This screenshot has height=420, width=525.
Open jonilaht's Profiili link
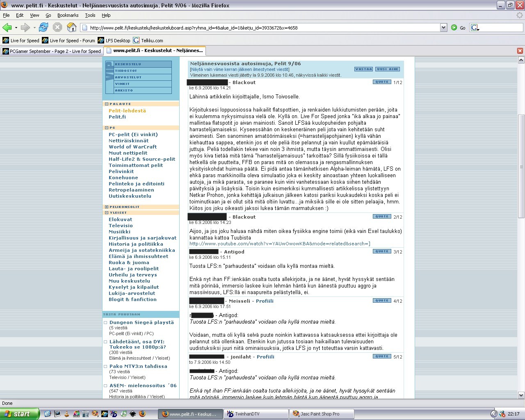[265, 357]
